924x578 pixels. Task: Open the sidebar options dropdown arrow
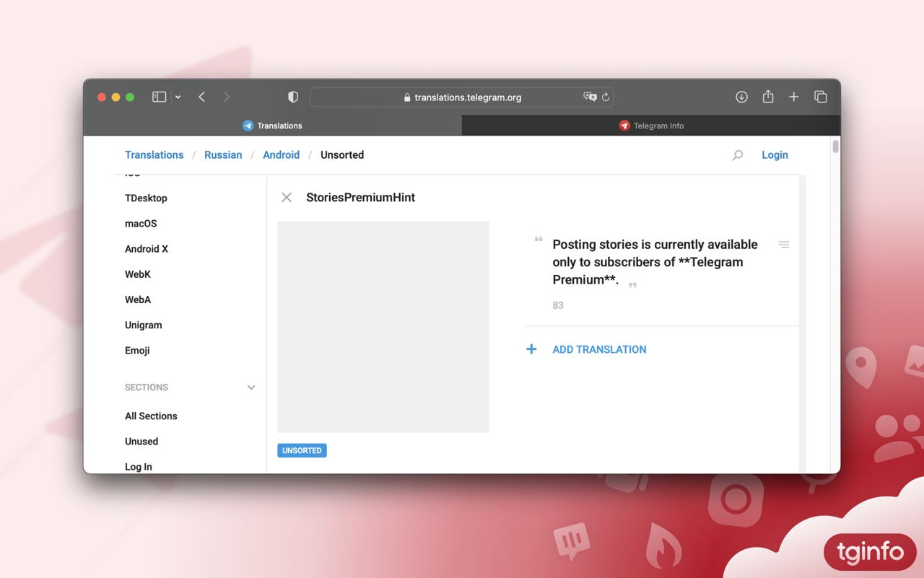pyautogui.click(x=178, y=97)
